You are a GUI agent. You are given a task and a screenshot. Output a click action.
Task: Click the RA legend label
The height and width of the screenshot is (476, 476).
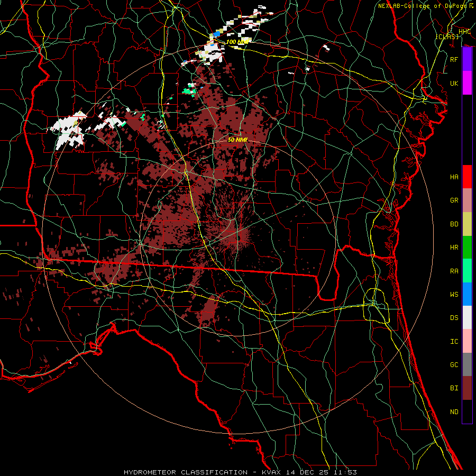pyautogui.click(x=454, y=271)
